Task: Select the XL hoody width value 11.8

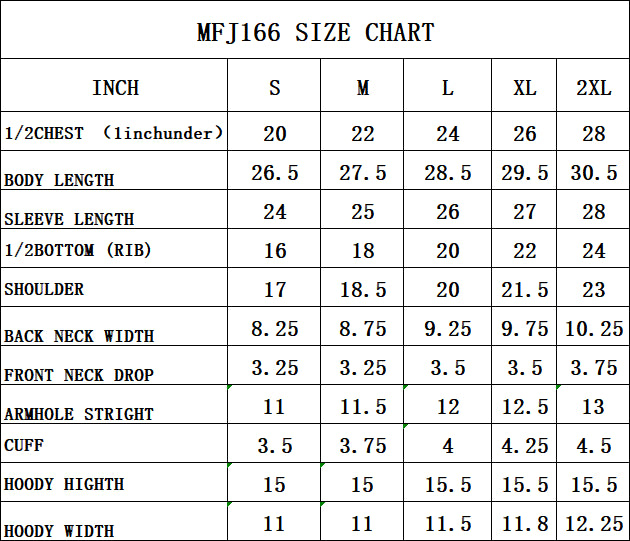Action: click(x=524, y=523)
